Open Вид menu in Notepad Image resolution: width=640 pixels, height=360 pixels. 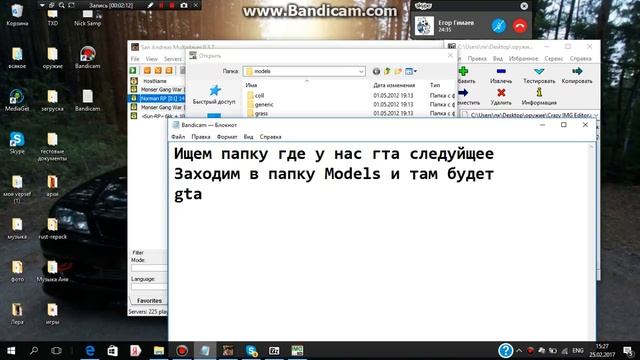[248, 137]
